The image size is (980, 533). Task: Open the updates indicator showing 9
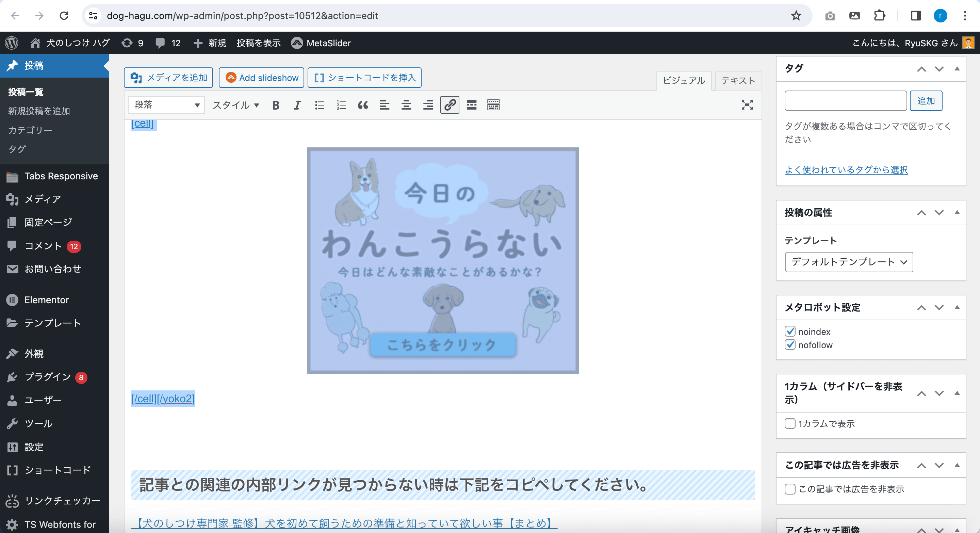[132, 43]
